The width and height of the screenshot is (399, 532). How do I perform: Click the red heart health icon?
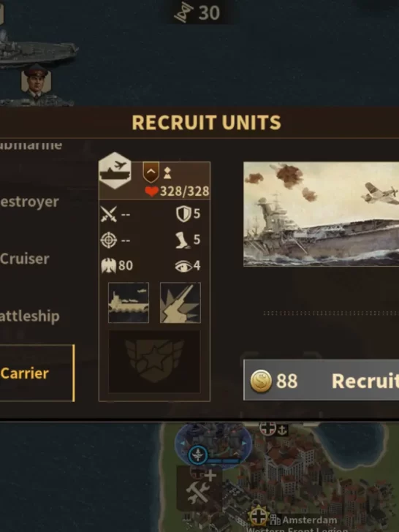[151, 191]
